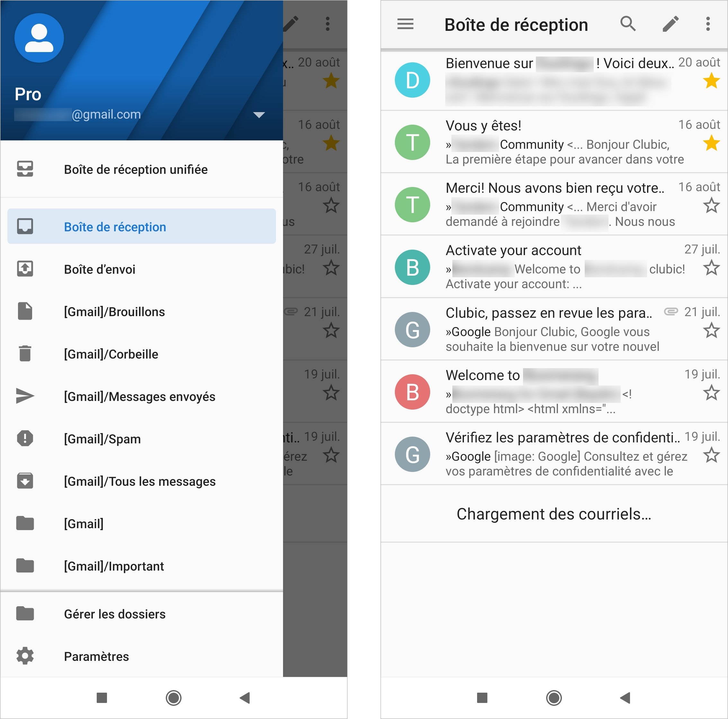Open the Boîte d'envoi folder
The image size is (728, 719).
point(142,269)
